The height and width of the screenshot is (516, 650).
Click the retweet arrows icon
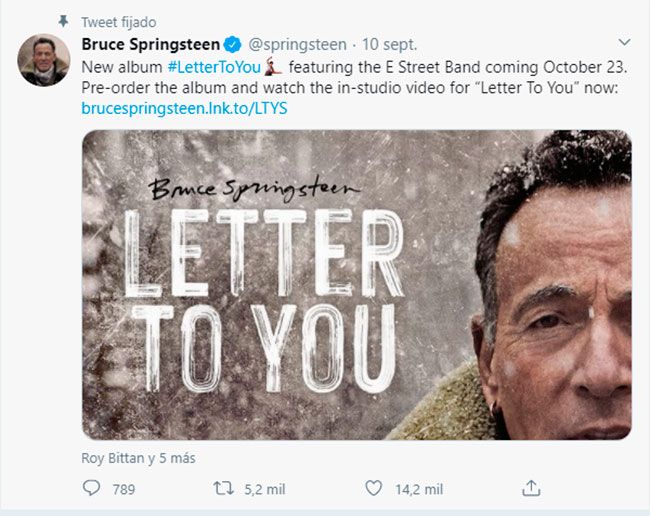click(223, 489)
